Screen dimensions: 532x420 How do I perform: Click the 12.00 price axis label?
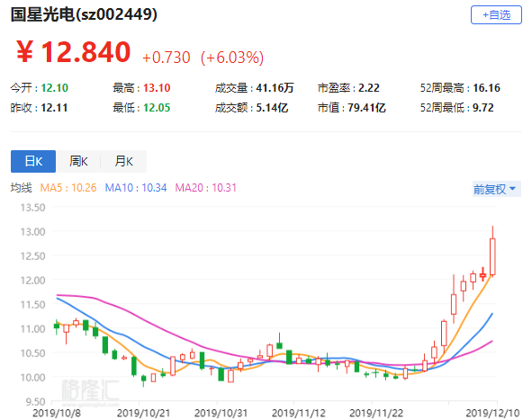(32, 281)
